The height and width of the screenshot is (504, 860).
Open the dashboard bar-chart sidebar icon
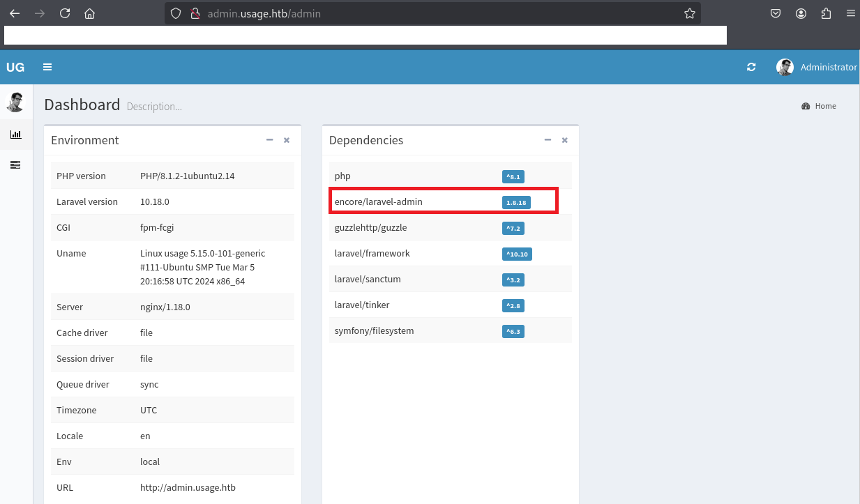click(15, 135)
